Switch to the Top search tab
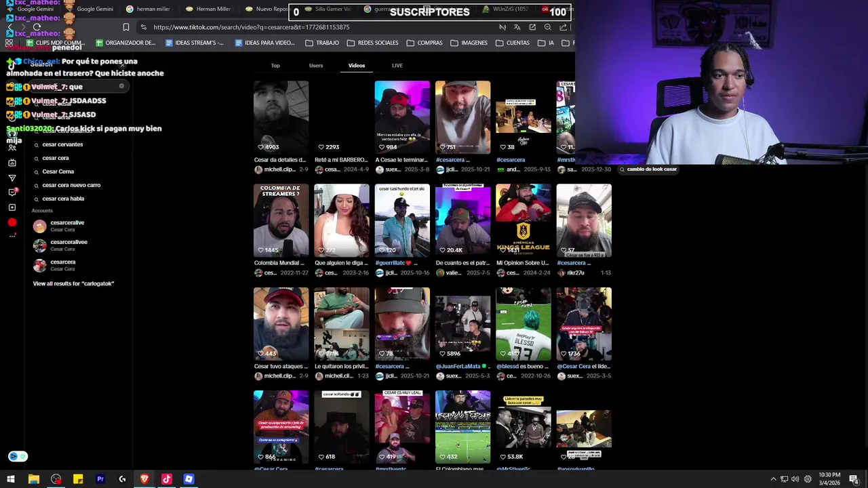The width and height of the screenshot is (868, 488). pos(275,66)
